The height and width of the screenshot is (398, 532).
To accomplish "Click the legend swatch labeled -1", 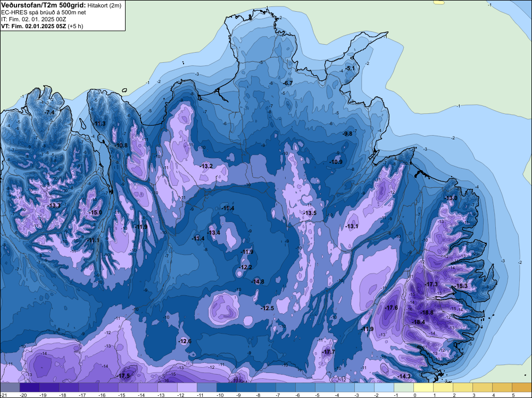I will point(403,387).
